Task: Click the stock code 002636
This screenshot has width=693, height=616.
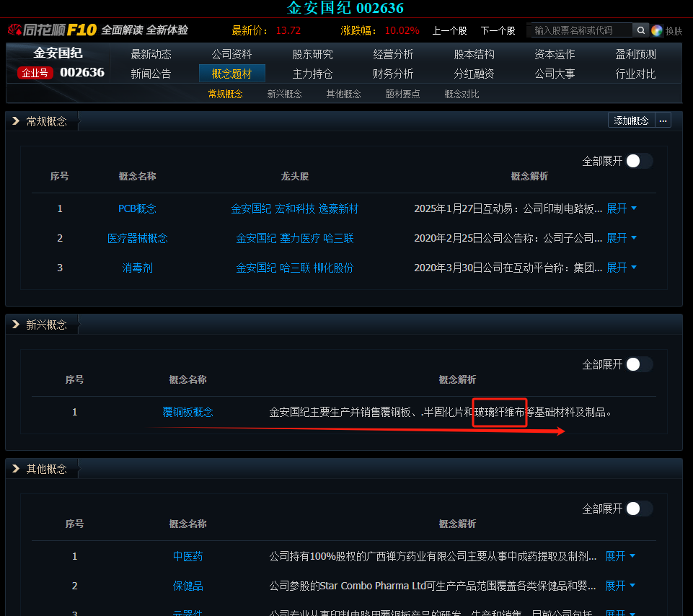Action: pos(82,72)
